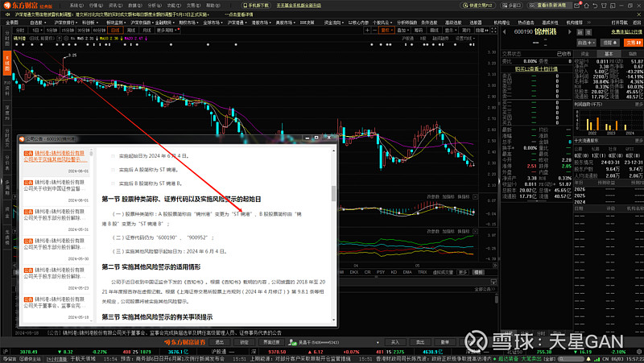The height and width of the screenshot is (363, 644).
Task: Close the news ticker banner
Action: (638, 14)
